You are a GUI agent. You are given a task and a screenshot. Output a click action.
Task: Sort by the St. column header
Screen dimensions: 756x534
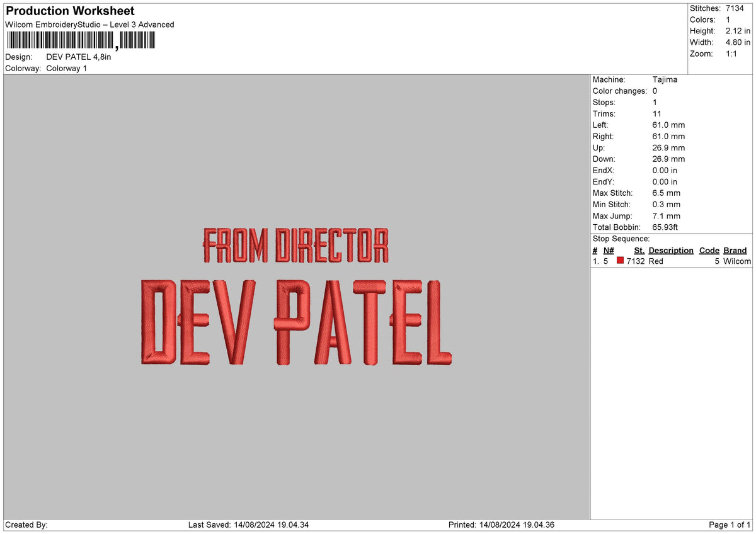pos(639,250)
